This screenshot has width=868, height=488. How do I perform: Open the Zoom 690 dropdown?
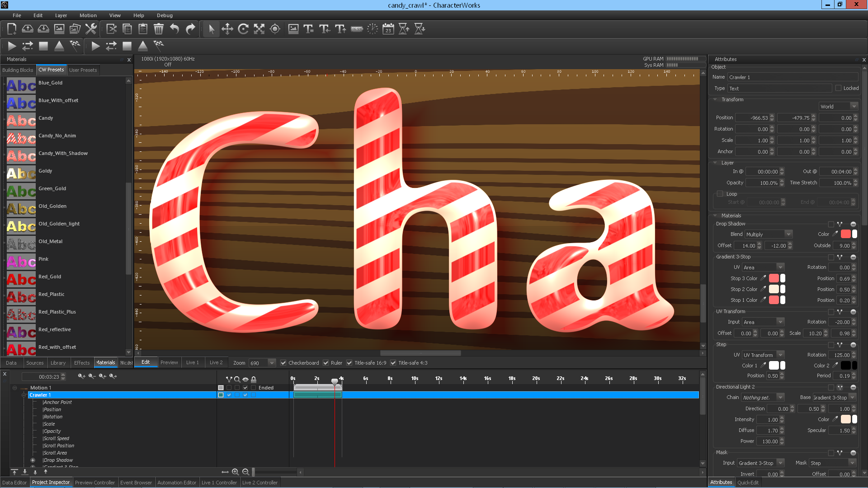[x=272, y=363]
